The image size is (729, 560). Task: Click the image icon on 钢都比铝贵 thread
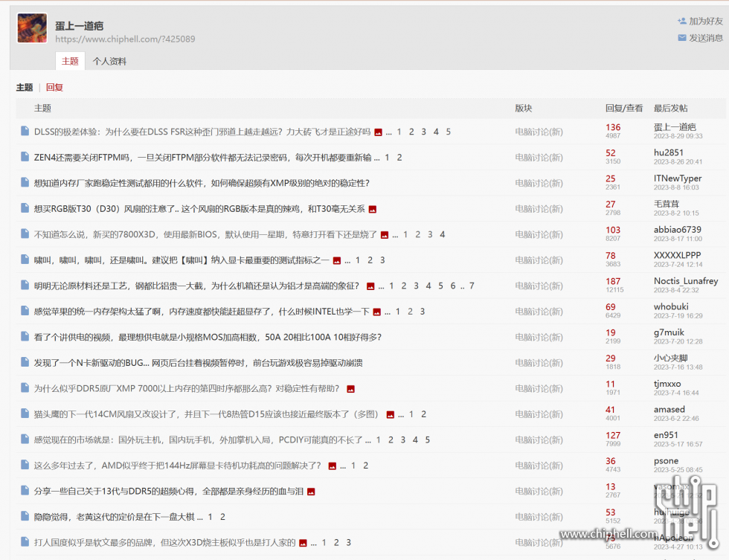point(370,286)
